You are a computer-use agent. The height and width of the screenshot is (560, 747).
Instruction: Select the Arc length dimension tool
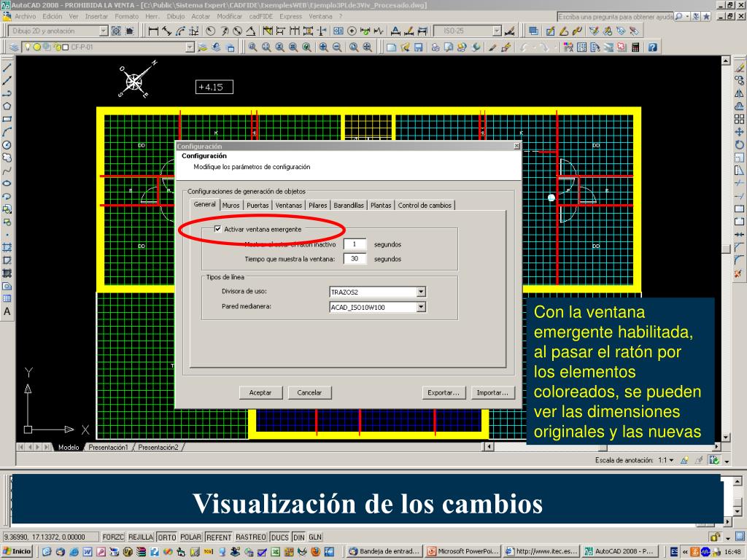click(180, 31)
